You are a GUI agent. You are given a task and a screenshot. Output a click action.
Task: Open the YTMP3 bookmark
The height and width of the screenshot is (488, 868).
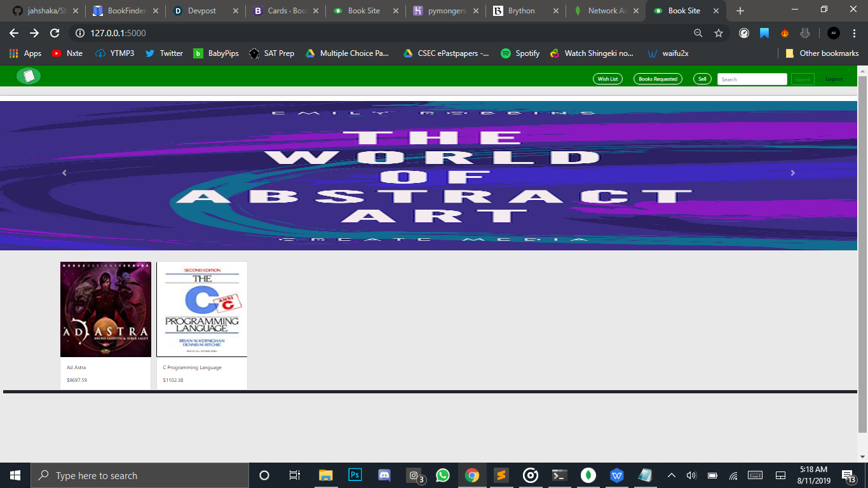pos(114,53)
